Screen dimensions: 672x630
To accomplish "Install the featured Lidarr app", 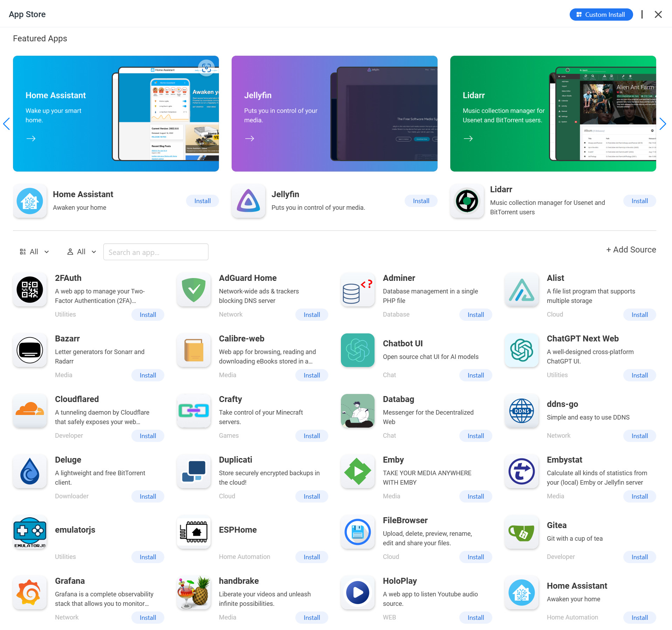I will 640,201.
